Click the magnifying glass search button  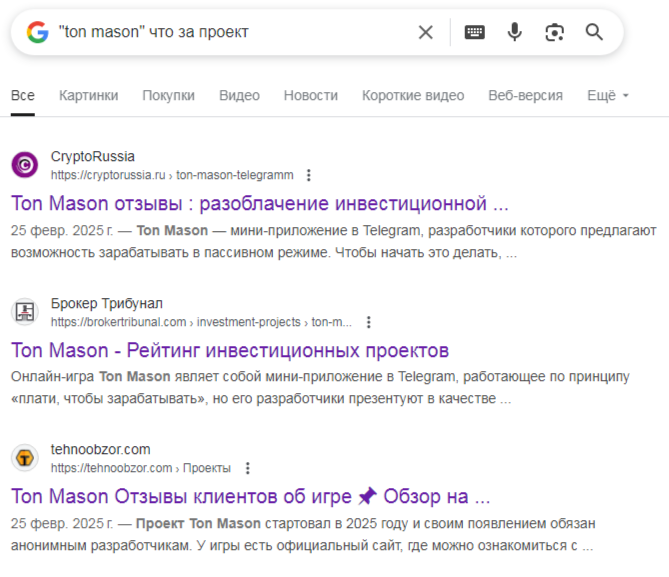(x=594, y=32)
